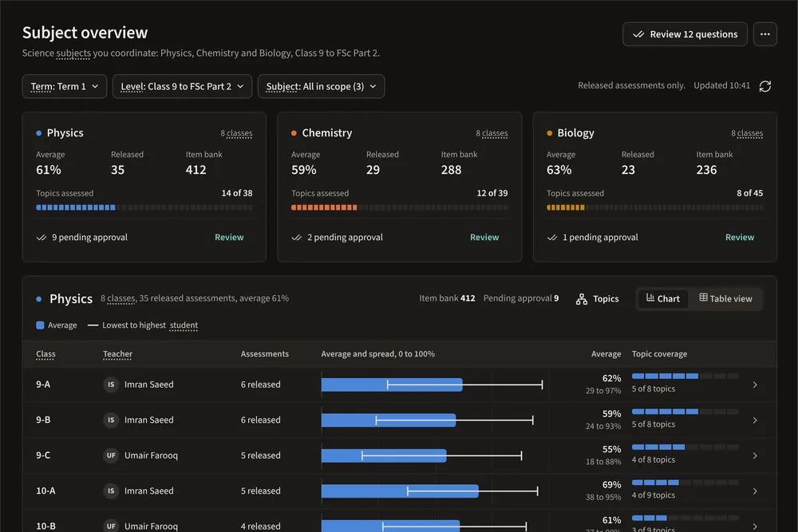This screenshot has height=532, width=798.
Task: Click Review link in the Chemistry card
Action: coord(484,237)
